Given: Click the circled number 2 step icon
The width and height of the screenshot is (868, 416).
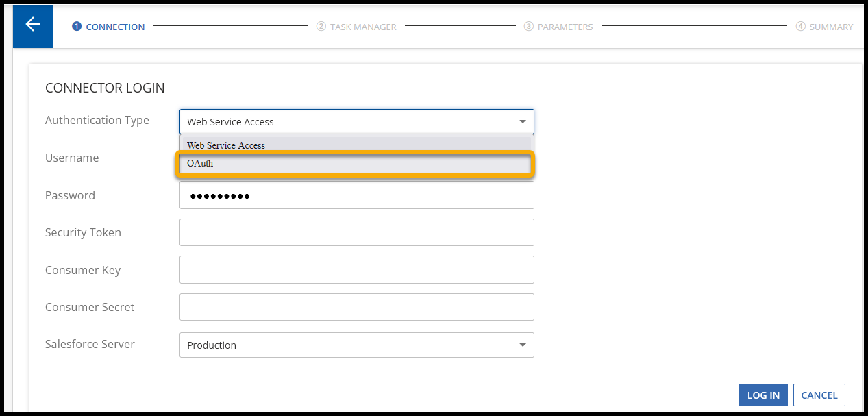Looking at the screenshot, I should (321, 27).
